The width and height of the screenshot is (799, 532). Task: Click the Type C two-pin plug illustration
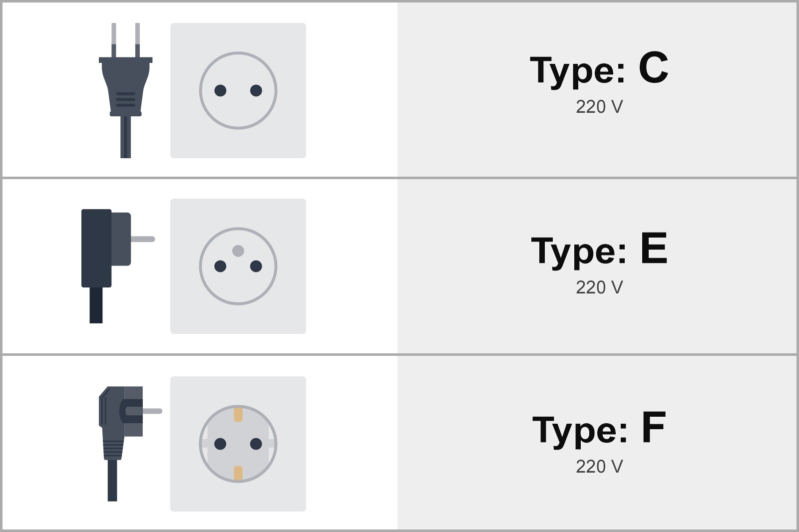[125, 90]
